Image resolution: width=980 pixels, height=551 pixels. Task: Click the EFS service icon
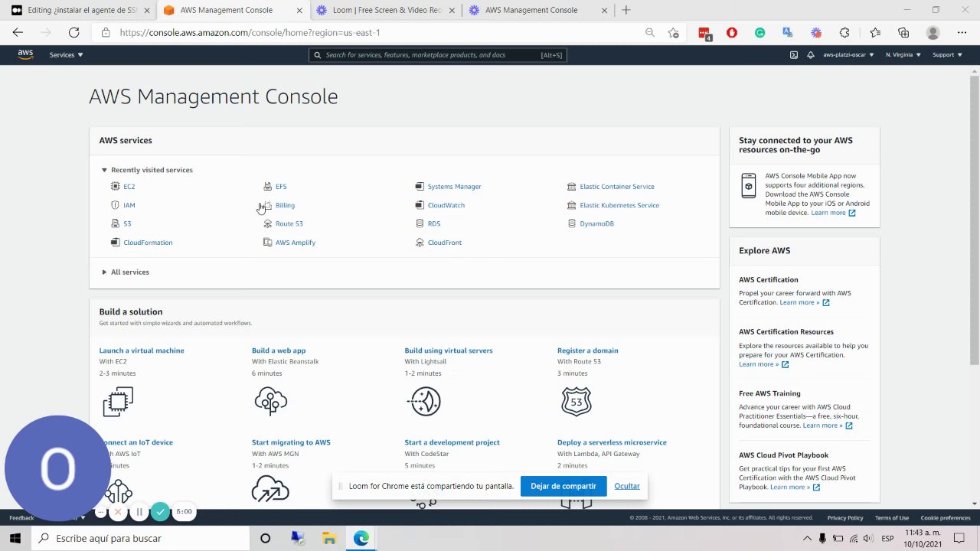click(x=267, y=186)
